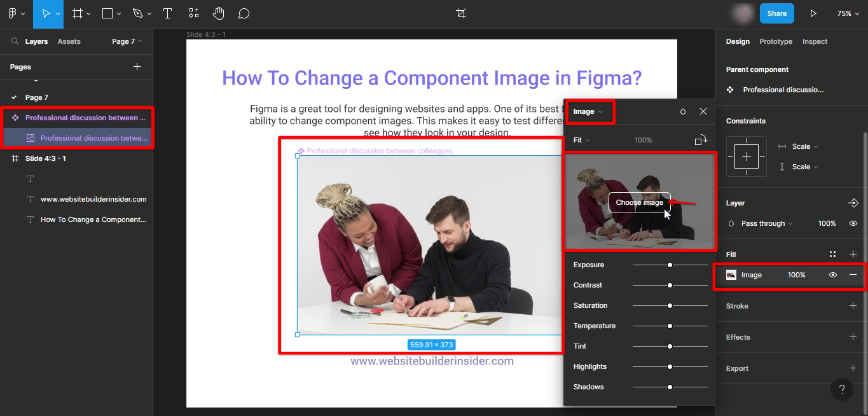Toggle layer visibility eye in Layer section

click(x=853, y=223)
